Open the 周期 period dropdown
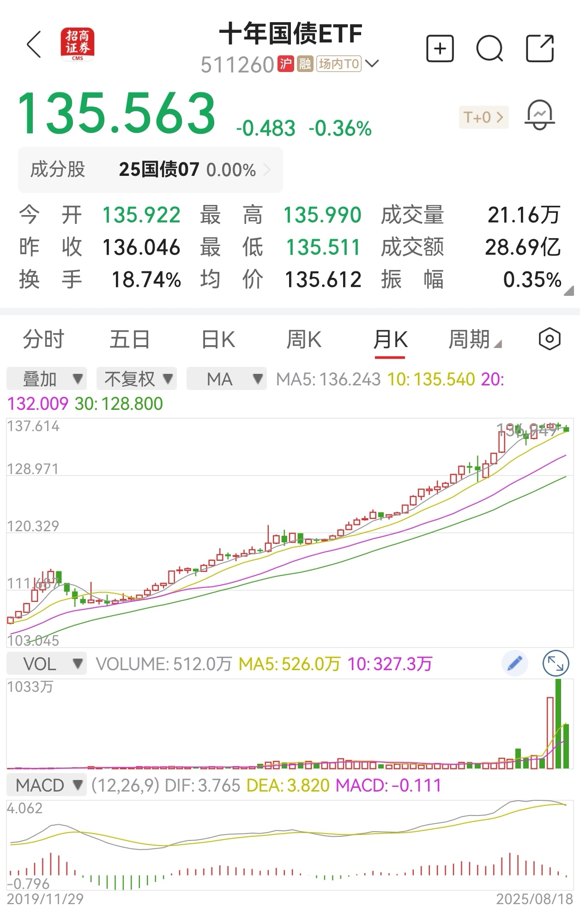The image size is (580, 924). click(x=475, y=340)
